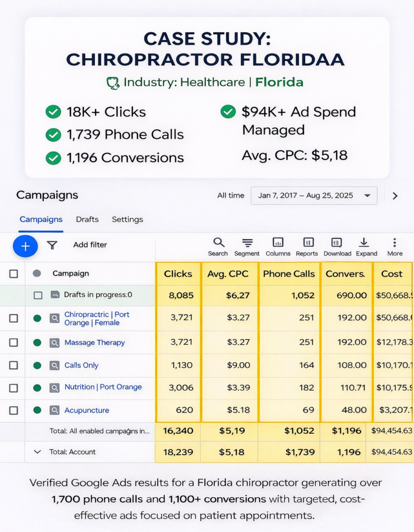This screenshot has width=414, height=532.
Task: Switch to the Settings tab
Action: click(x=127, y=219)
